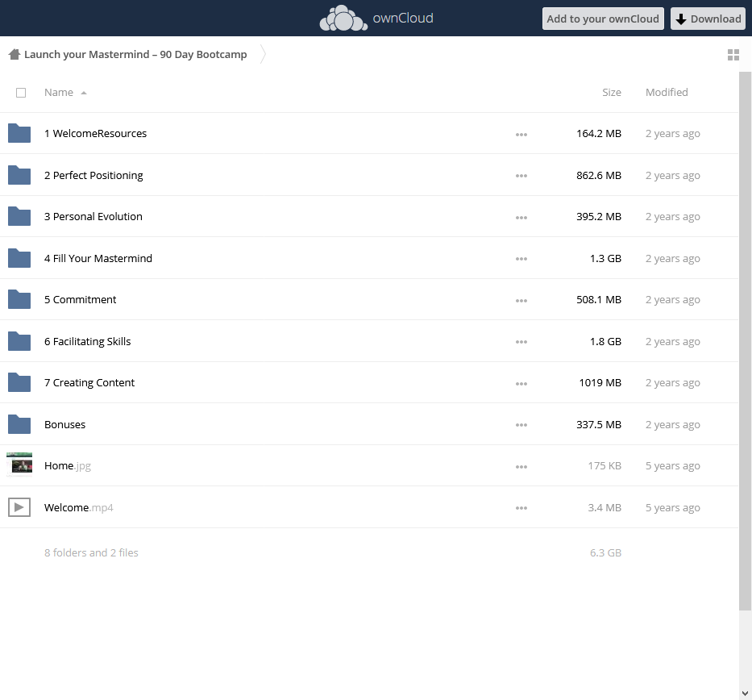The height and width of the screenshot is (700, 752).
Task: Open the 5 Commitment folder name
Action: pyautogui.click(x=80, y=299)
